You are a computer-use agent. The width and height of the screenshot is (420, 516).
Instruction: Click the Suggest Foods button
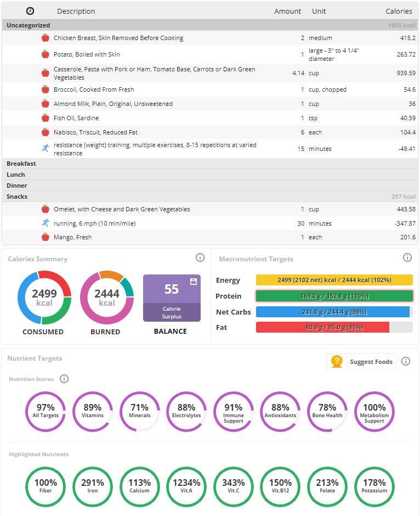[x=361, y=362]
